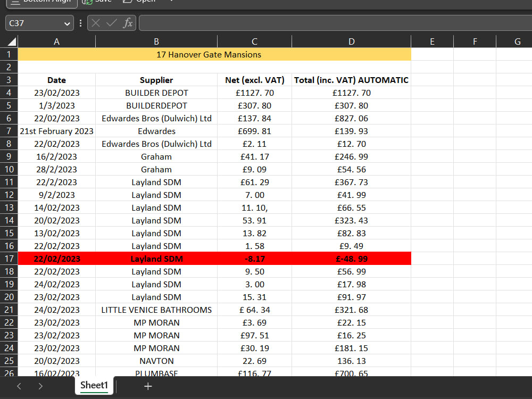
Task: Click the 'NAVTON' supplier cell
Action: pos(156,361)
